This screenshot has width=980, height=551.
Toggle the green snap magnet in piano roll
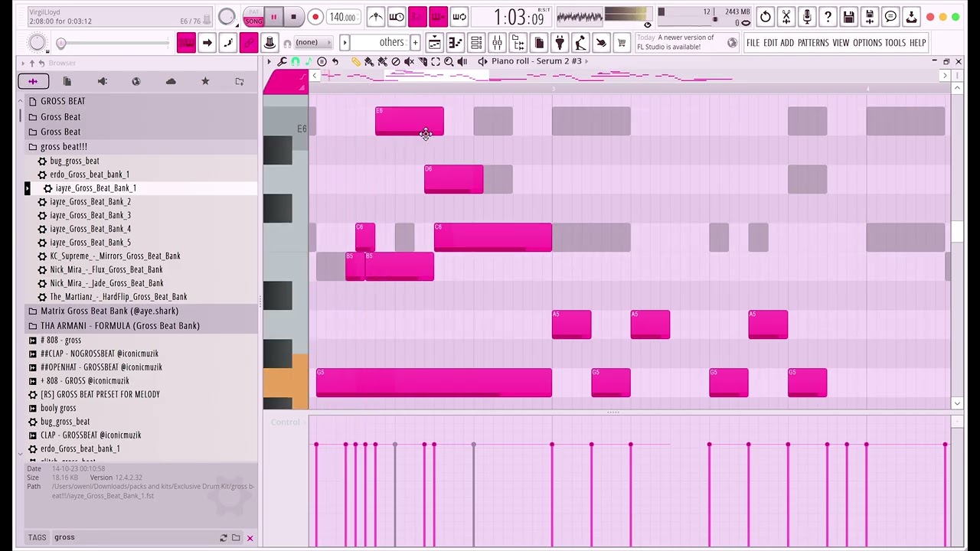(x=296, y=61)
